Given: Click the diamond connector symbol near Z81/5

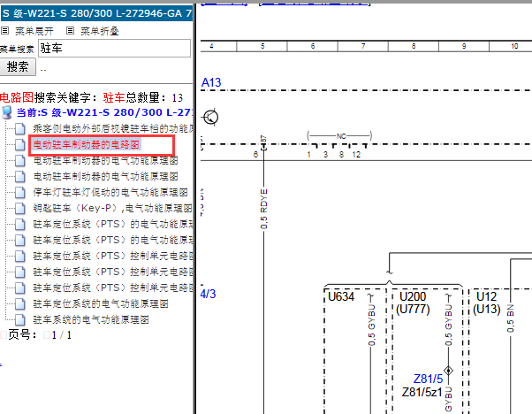Looking at the screenshot, I should click(448, 370).
